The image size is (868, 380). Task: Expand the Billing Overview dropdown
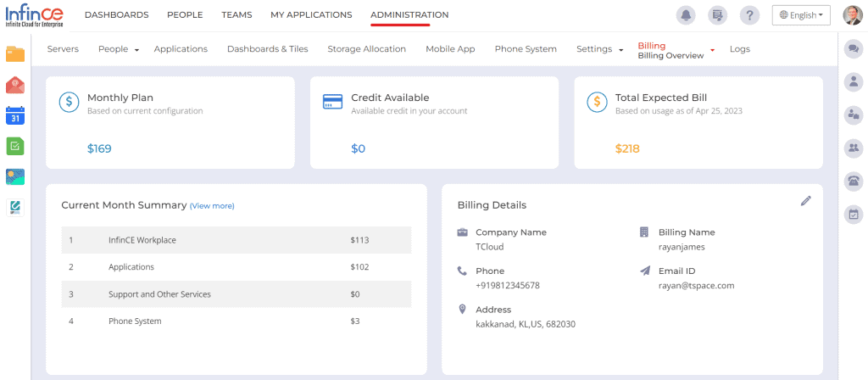pos(712,50)
